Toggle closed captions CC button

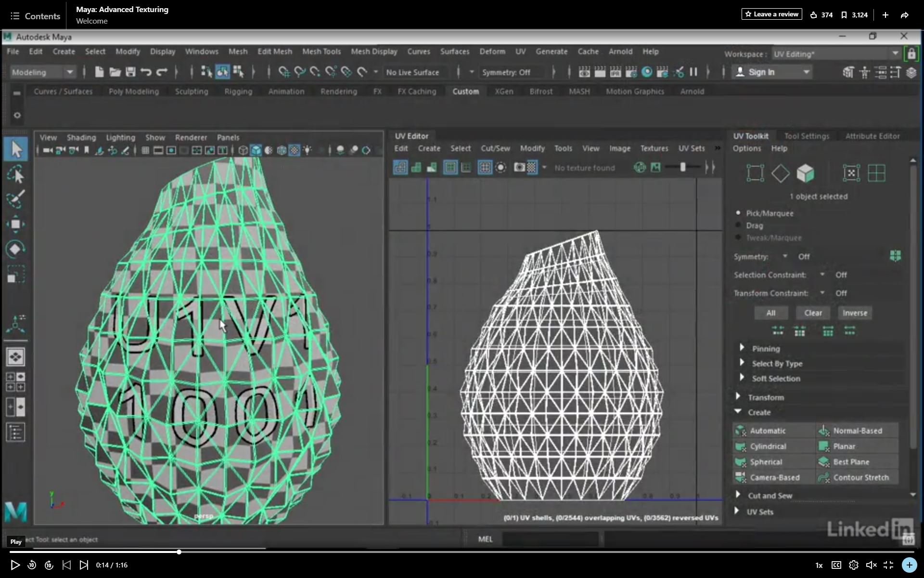(x=836, y=565)
